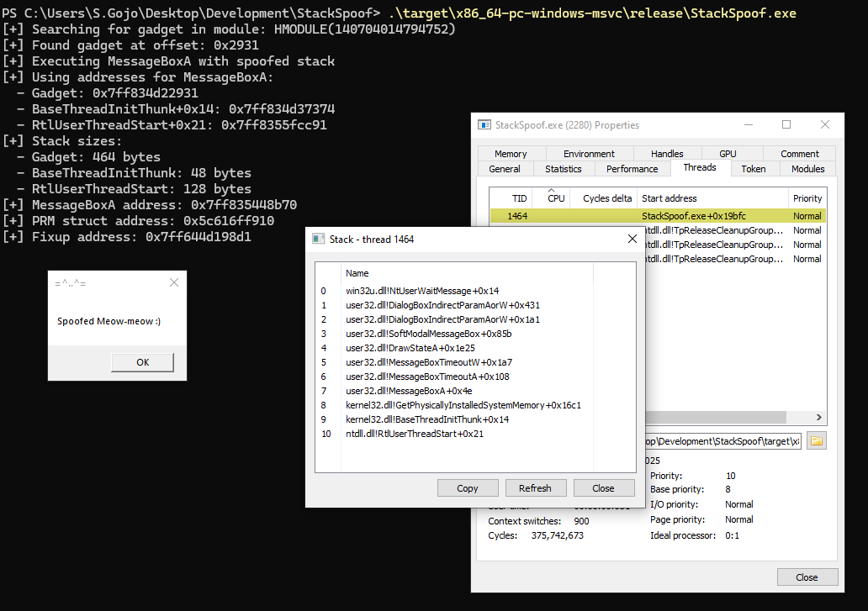Select stack frame DialogBoxIndirectParamAorW+0x431
Screen dimensions: 868x611
(x=442, y=305)
